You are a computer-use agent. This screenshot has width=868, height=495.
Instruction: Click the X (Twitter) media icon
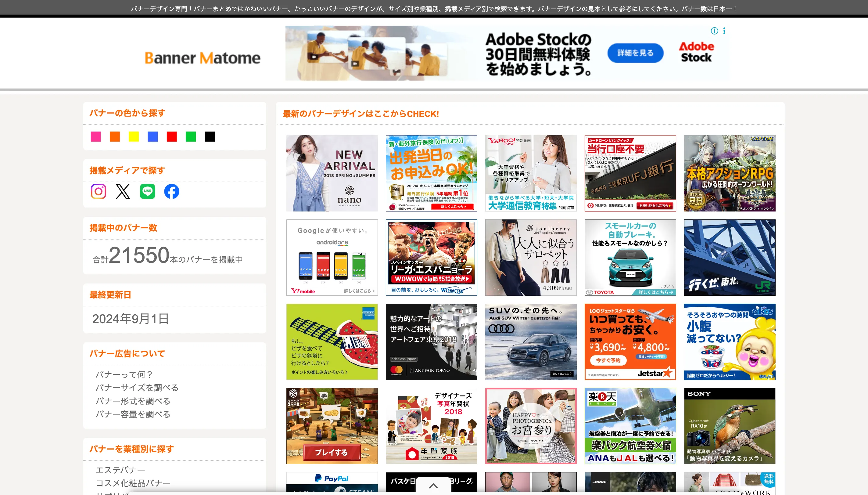[123, 191]
